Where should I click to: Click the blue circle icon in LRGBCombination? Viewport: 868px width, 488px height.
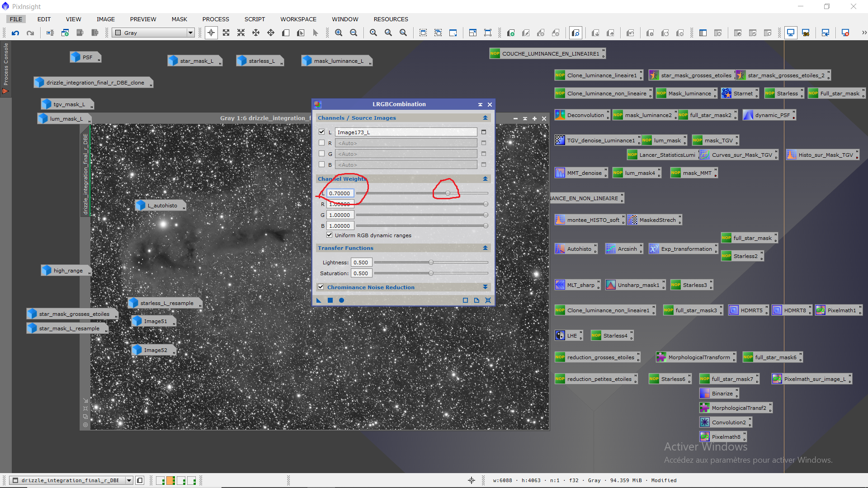pos(342,300)
